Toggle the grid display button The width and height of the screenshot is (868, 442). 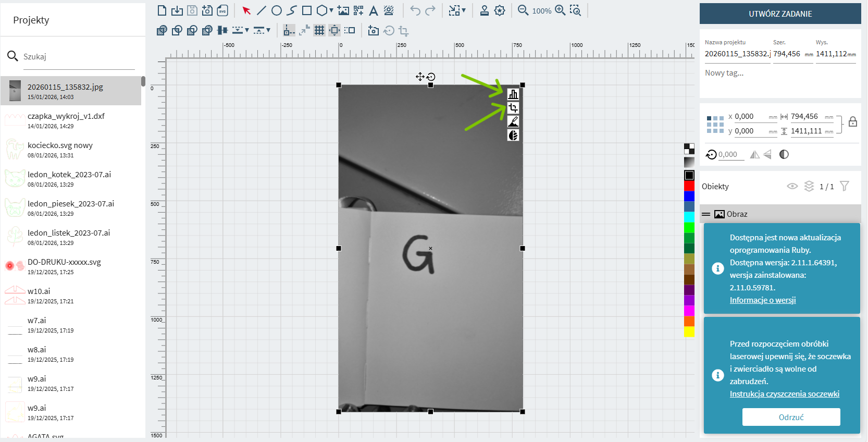319,30
